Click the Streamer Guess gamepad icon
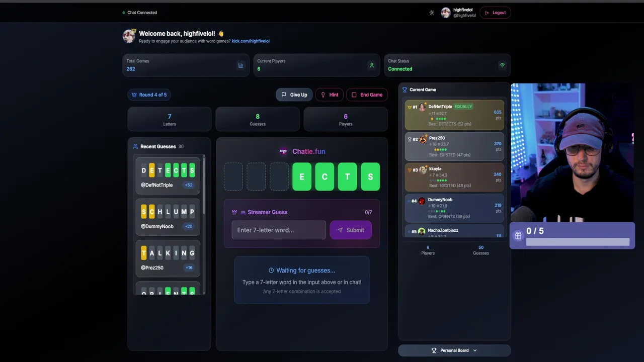The height and width of the screenshot is (362, 644). point(243,212)
